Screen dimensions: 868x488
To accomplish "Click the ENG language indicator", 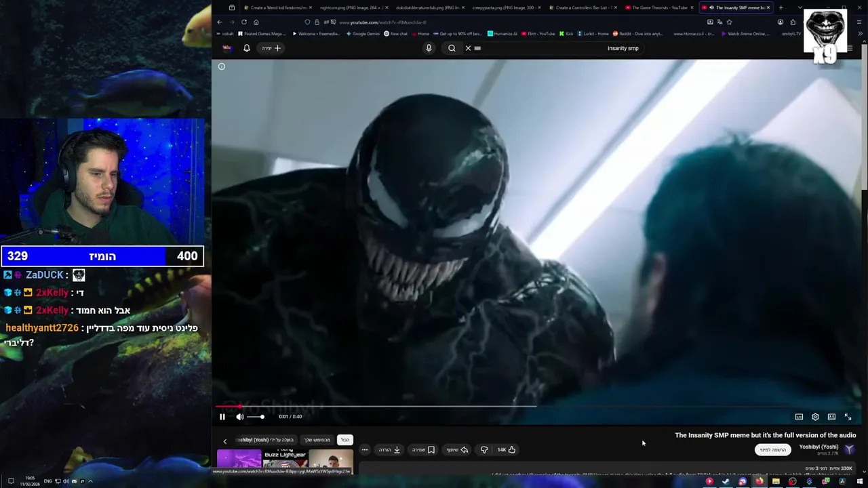I will [48, 481].
